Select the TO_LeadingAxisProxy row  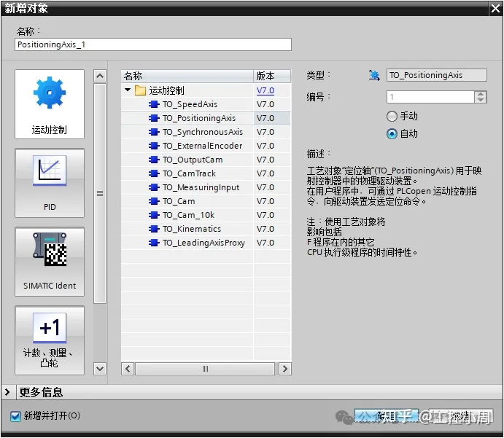(206, 243)
